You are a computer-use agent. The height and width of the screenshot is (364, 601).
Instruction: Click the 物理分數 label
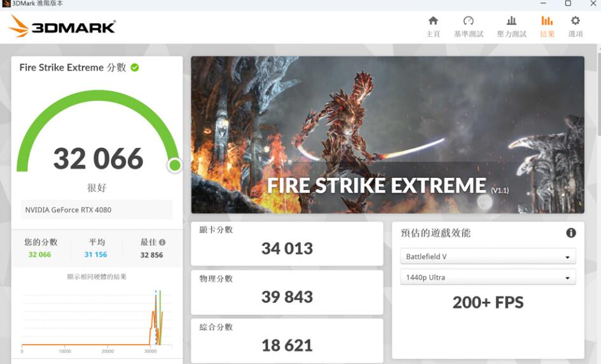[216, 279]
